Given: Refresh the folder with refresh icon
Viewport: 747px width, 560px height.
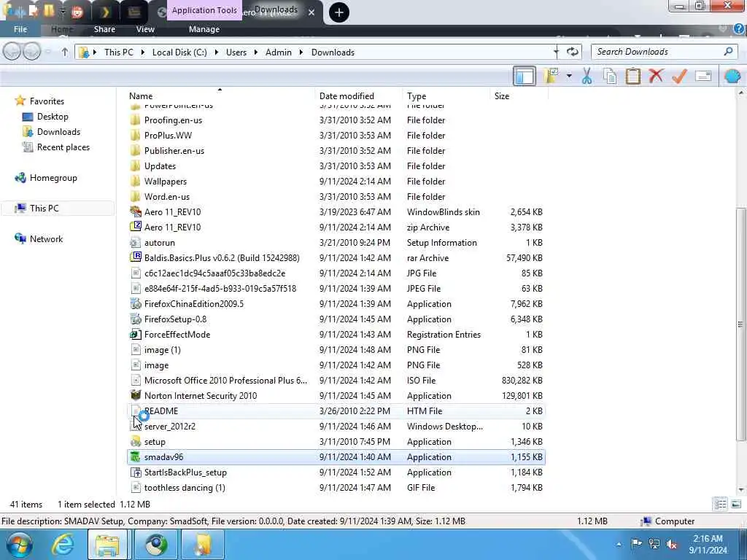Looking at the screenshot, I should click(x=573, y=52).
